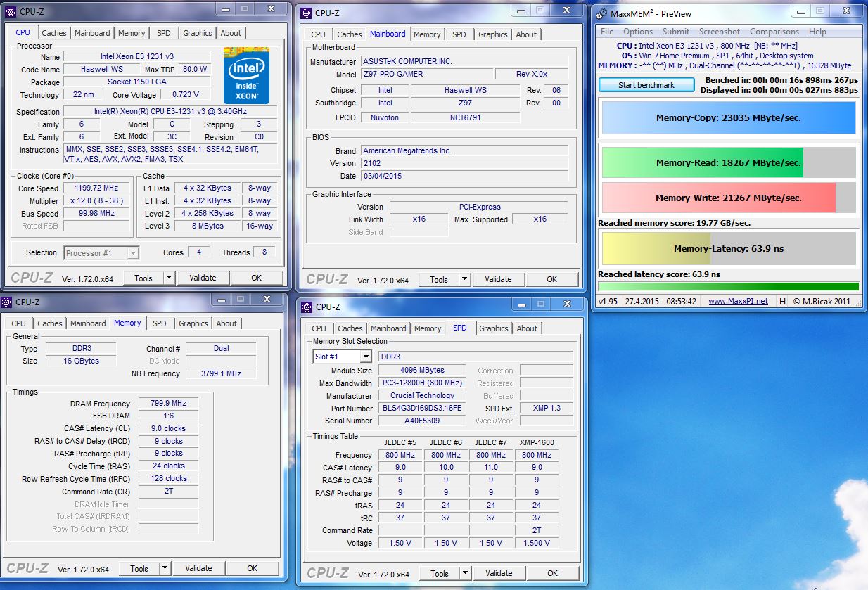Click Validate in the Memory window
This screenshot has width=868, height=590.
(198, 568)
